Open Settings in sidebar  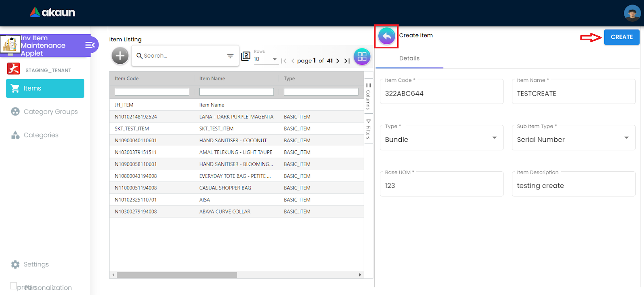36,264
